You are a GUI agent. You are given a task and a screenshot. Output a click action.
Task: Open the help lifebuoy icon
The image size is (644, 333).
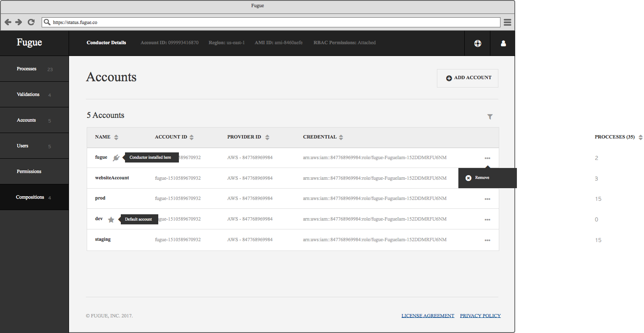point(478,43)
